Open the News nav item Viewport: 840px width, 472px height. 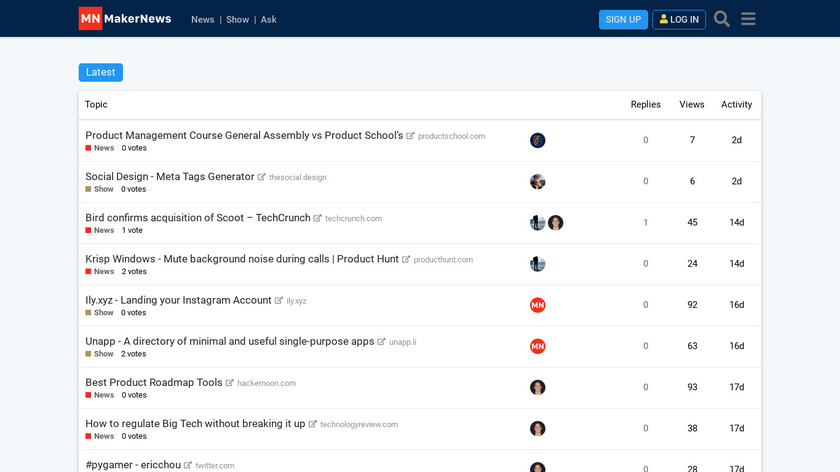pyautogui.click(x=203, y=19)
